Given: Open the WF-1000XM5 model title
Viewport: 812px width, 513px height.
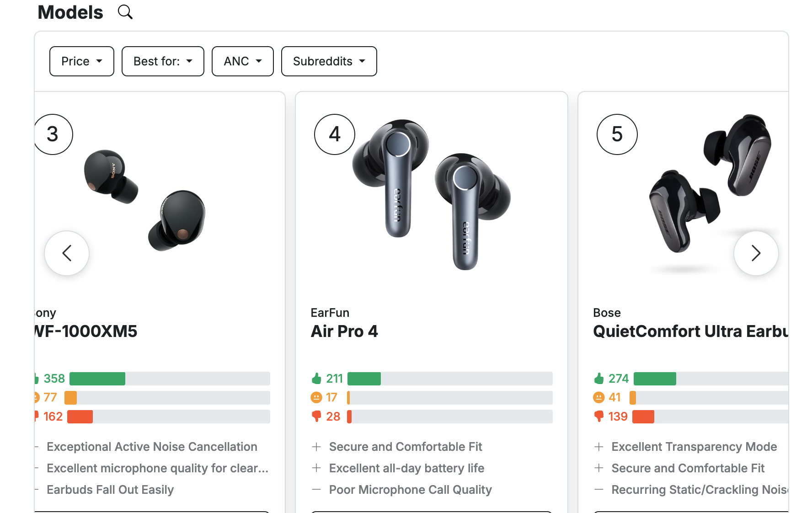Looking at the screenshot, I should (x=87, y=331).
